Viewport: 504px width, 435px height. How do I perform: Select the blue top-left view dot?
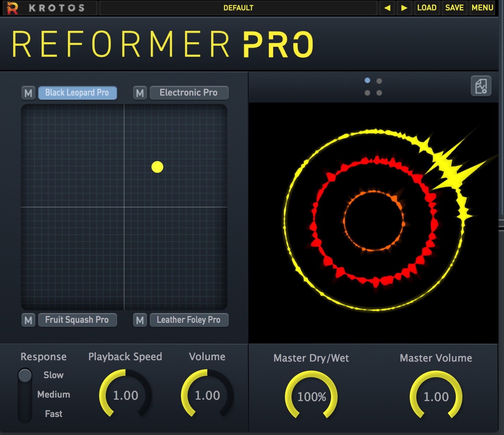(x=367, y=81)
